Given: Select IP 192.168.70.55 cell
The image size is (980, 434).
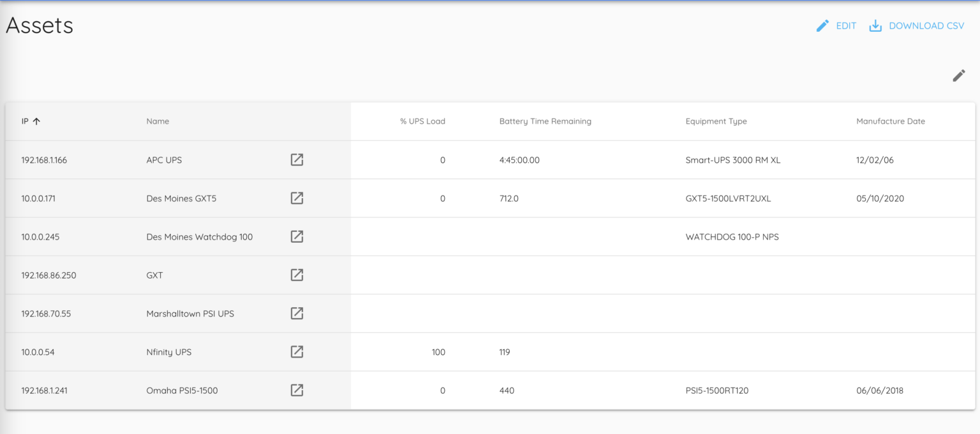Looking at the screenshot, I should click(x=46, y=314).
